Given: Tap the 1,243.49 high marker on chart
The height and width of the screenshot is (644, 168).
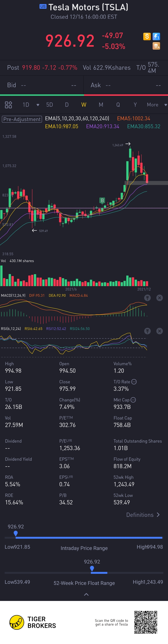Looking at the screenshot, I should click(x=118, y=145).
